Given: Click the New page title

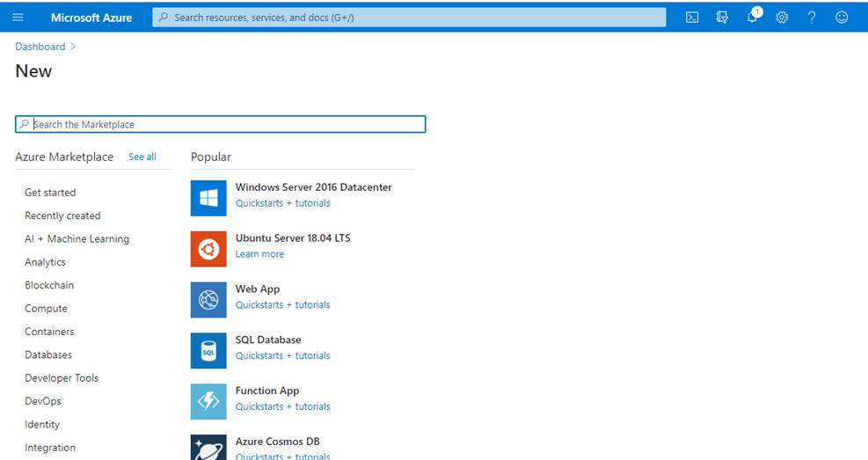Looking at the screenshot, I should coord(33,71).
